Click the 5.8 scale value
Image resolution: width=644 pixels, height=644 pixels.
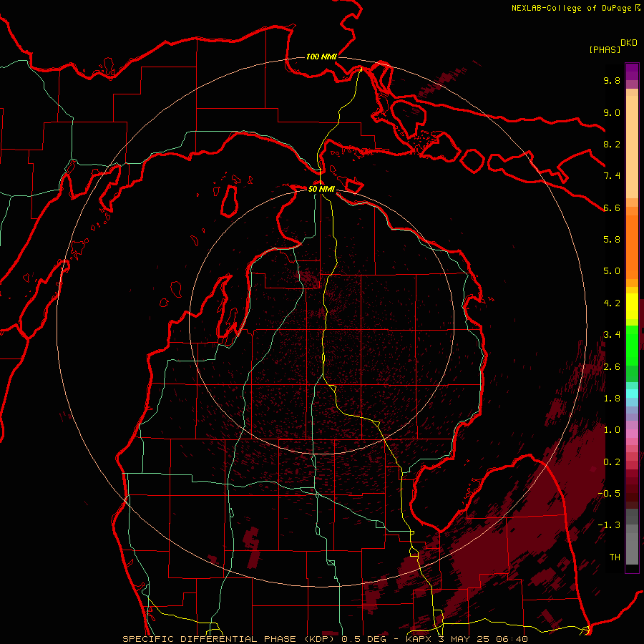coord(612,240)
